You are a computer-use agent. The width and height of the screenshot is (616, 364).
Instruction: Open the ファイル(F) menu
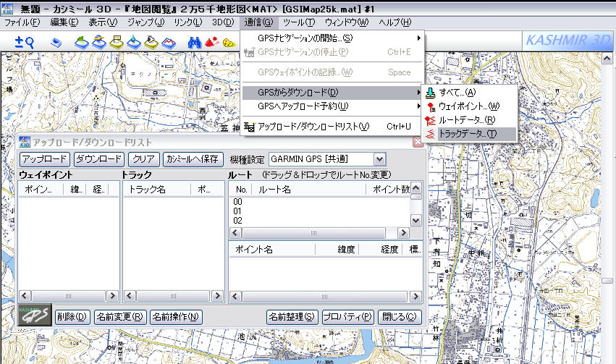point(22,22)
